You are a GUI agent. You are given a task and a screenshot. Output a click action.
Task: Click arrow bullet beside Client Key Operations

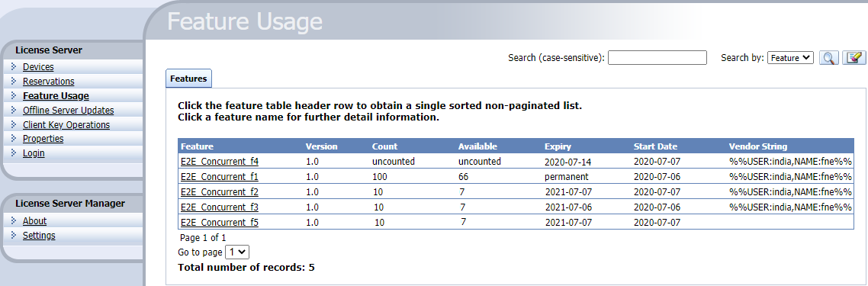(x=14, y=124)
